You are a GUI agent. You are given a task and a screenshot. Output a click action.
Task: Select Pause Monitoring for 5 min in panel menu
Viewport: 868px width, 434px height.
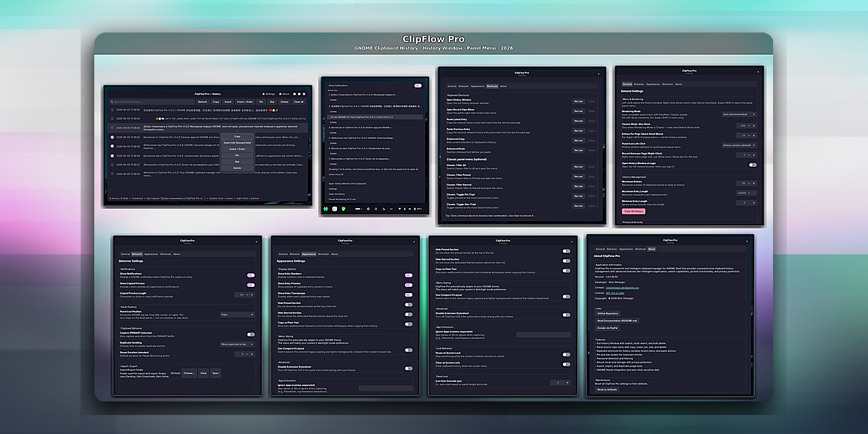click(342, 199)
